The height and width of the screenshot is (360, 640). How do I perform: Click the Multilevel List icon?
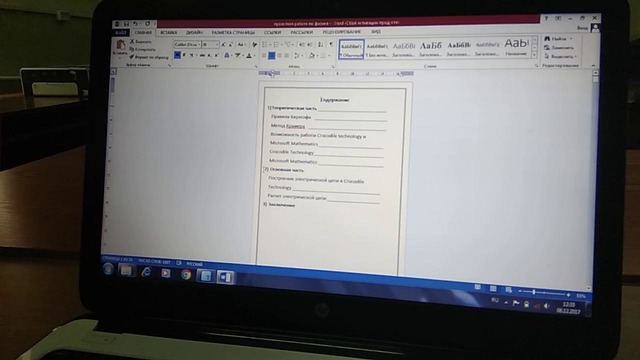(288, 44)
